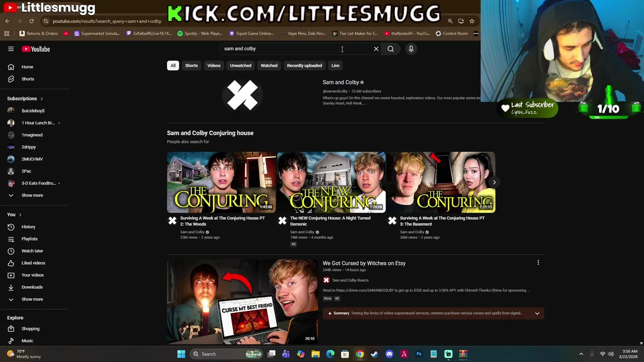Go back in the browser
644x362 pixels.
[7, 21]
